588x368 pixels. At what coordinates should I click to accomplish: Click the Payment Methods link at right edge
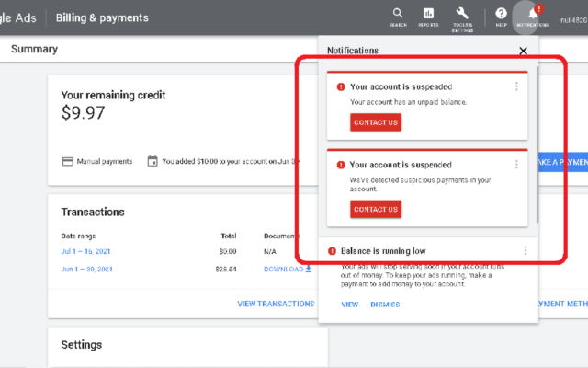[x=562, y=304]
